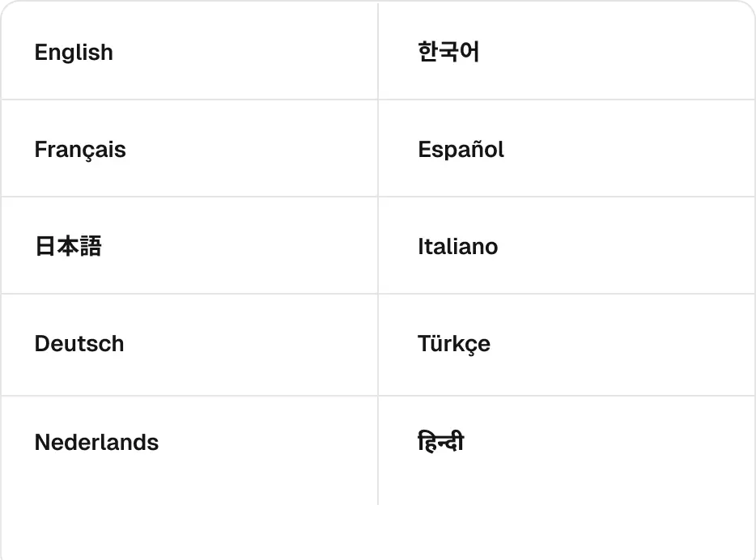
Task: Open the German language version
Action: [x=79, y=344]
